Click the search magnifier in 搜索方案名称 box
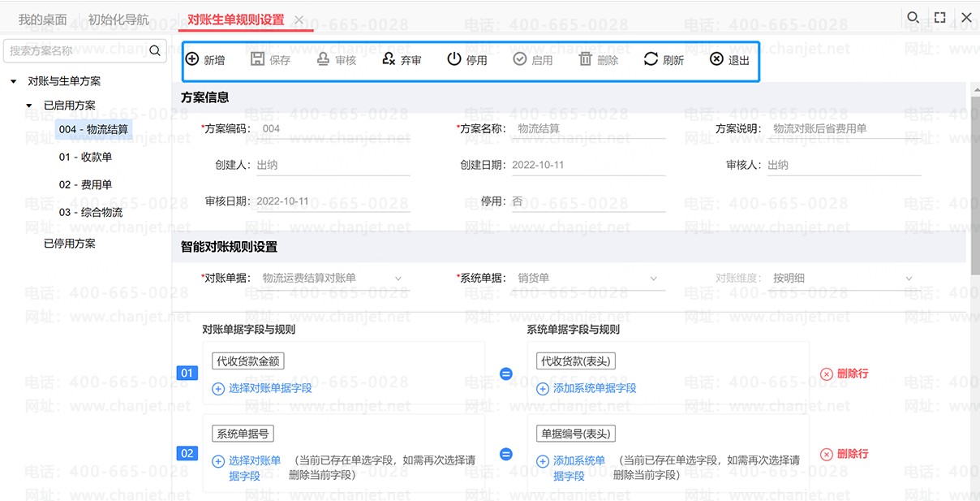Screen dimensions: 980x501 (155, 50)
